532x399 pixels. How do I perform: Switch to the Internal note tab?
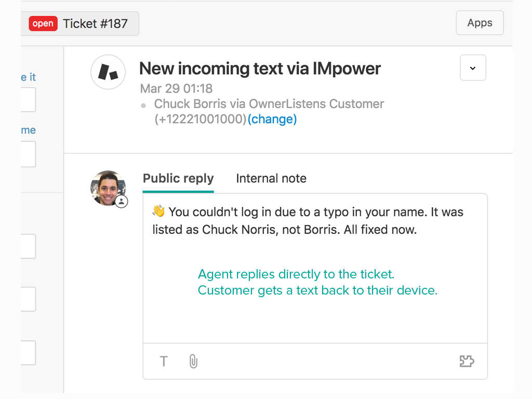pos(271,179)
